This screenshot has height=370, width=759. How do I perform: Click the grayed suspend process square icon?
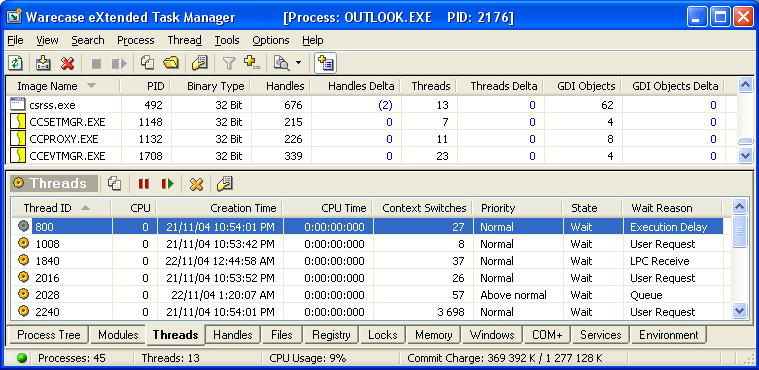coord(96,63)
